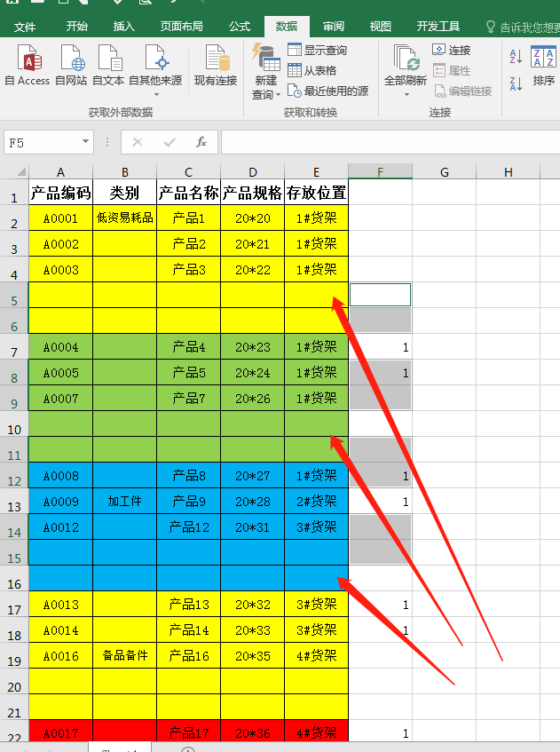Import data from text file icon
This screenshot has height=752, width=560.
coord(108,65)
